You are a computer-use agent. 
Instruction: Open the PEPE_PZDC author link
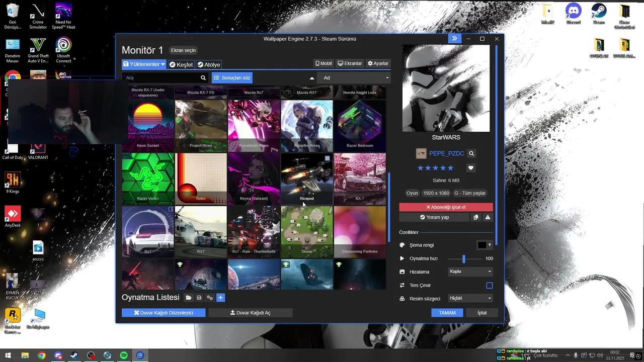point(446,153)
